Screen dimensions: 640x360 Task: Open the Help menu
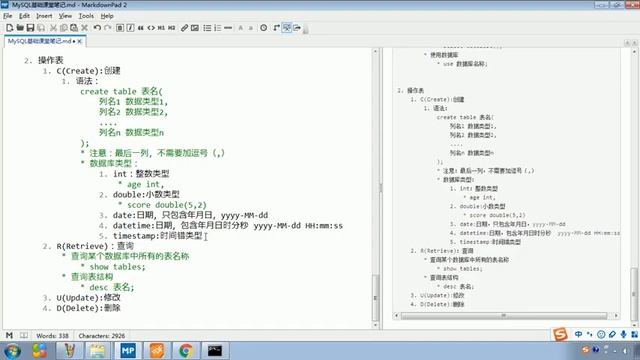coord(107,16)
